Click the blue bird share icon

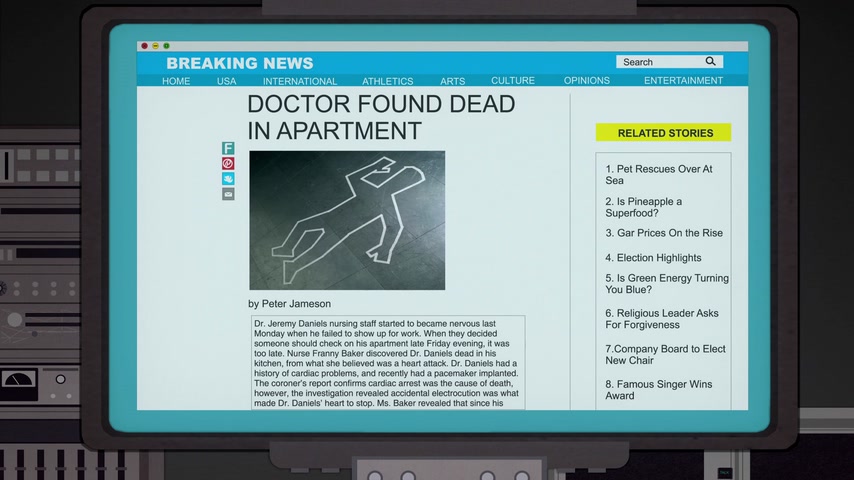click(x=228, y=179)
